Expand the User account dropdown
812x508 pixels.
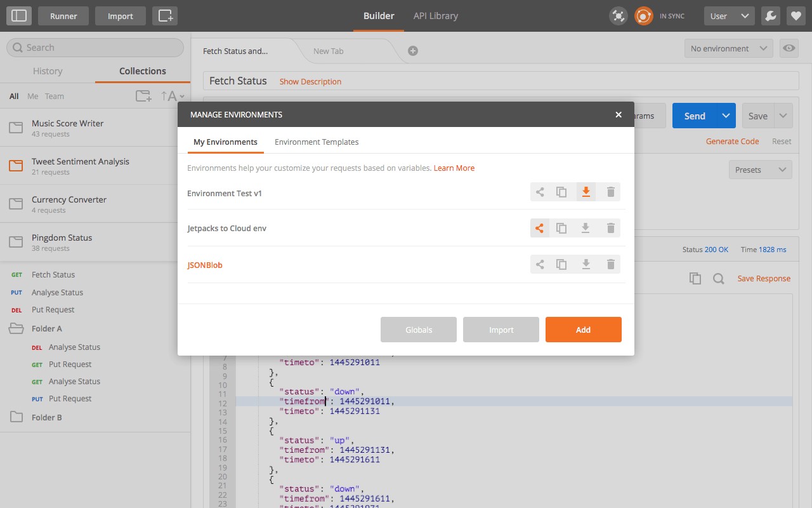pyautogui.click(x=729, y=16)
